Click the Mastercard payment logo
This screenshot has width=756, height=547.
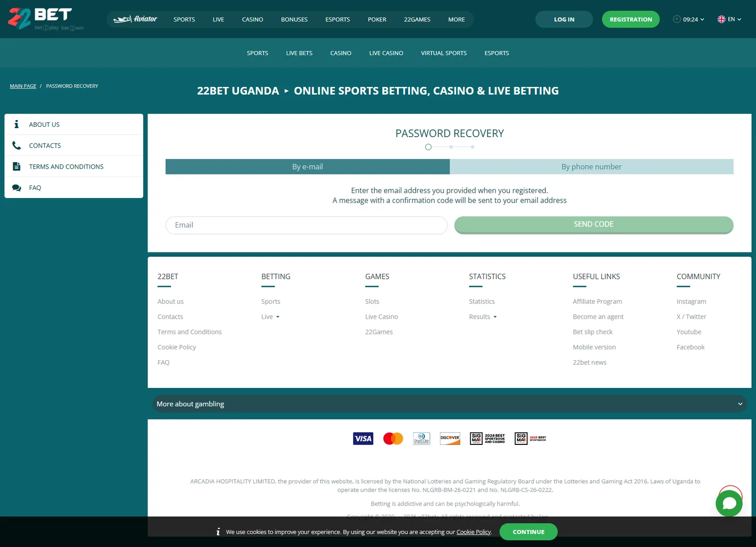point(393,439)
